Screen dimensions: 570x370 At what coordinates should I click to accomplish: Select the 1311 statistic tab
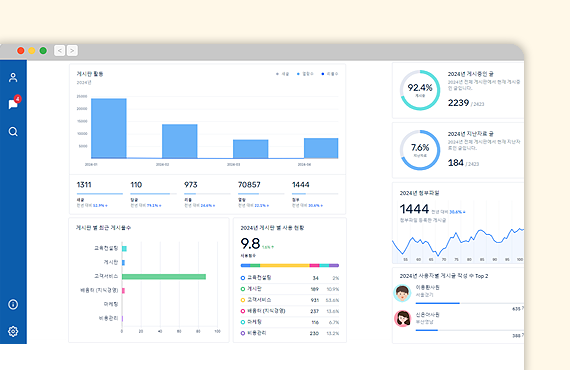point(100,194)
